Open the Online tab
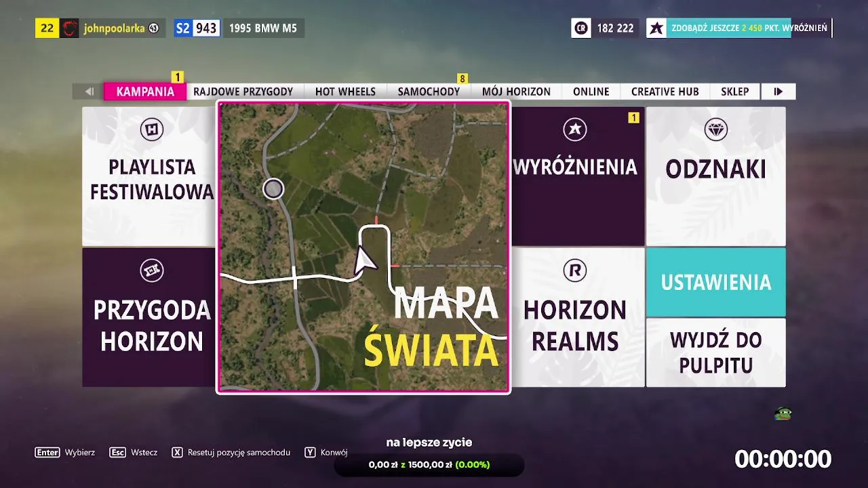This screenshot has width=868, height=488. pyautogui.click(x=591, y=91)
